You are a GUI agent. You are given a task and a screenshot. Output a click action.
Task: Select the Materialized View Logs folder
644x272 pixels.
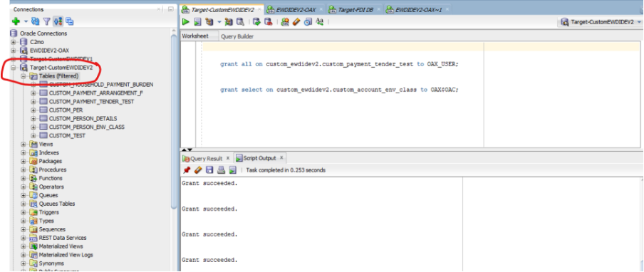click(x=66, y=255)
